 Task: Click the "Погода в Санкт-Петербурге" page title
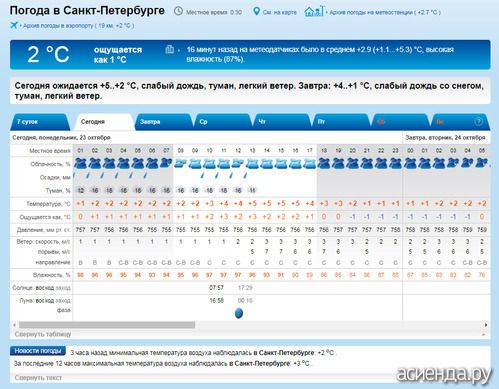click(87, 11)
